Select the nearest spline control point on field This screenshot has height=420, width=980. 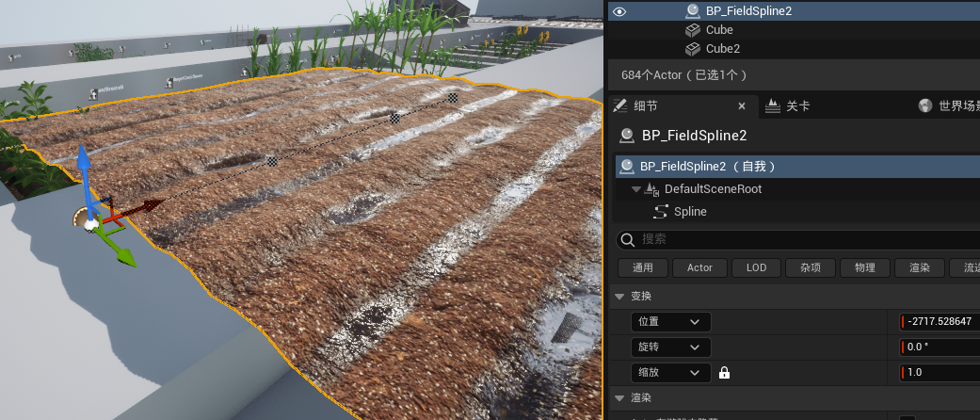(272, 161)
